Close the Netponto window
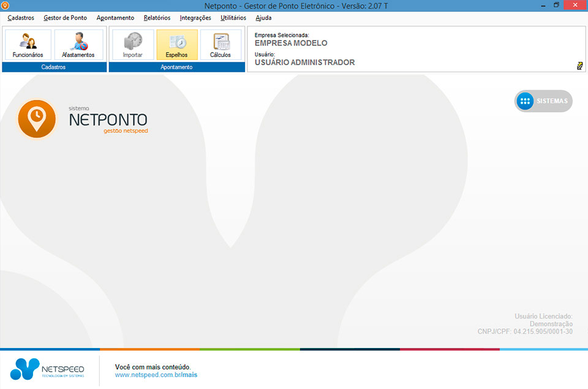588x389 pixels. (x=575, y=6)
